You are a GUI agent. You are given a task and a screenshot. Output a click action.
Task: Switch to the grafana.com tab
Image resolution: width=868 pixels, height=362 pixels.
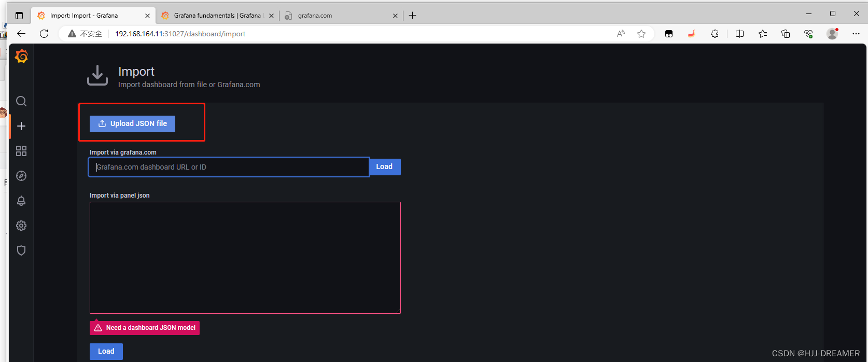pos(341,16)
